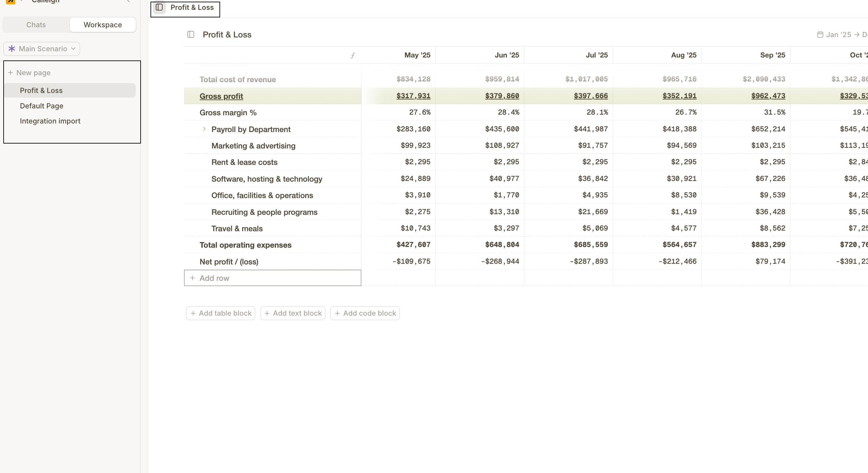Select Software, hosting & technology row
The width and height of the screenshot is (868, 473).
coord(267,179)
